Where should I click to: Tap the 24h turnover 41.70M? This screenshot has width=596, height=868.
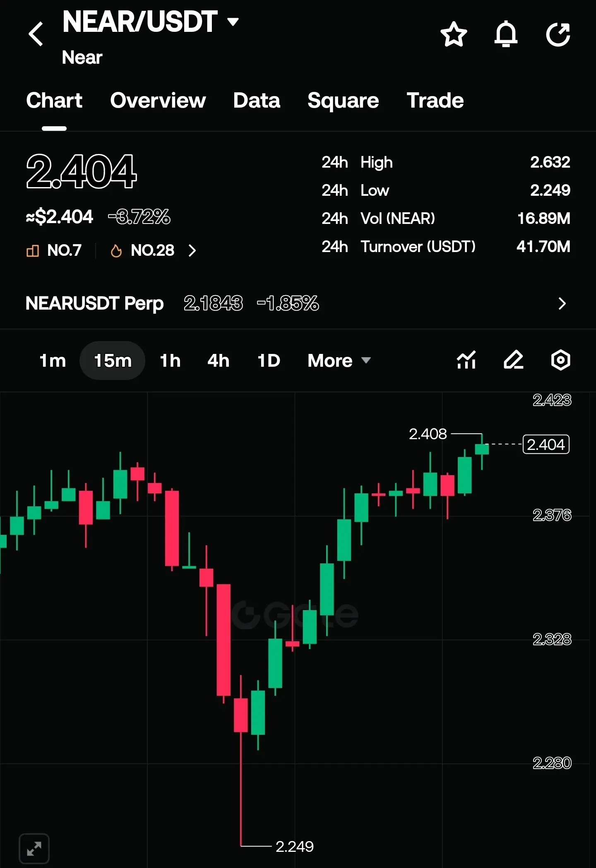point(543,247)
